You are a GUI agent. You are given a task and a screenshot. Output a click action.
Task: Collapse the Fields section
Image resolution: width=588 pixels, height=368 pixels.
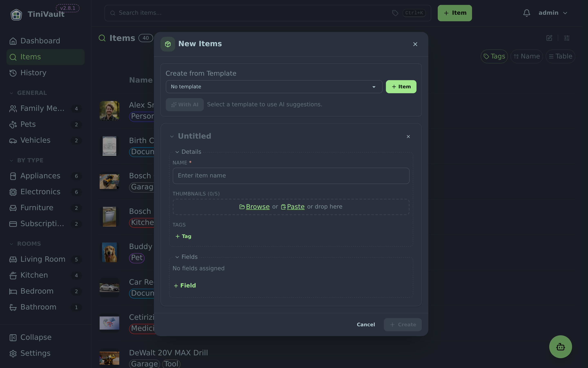[177, 257]
